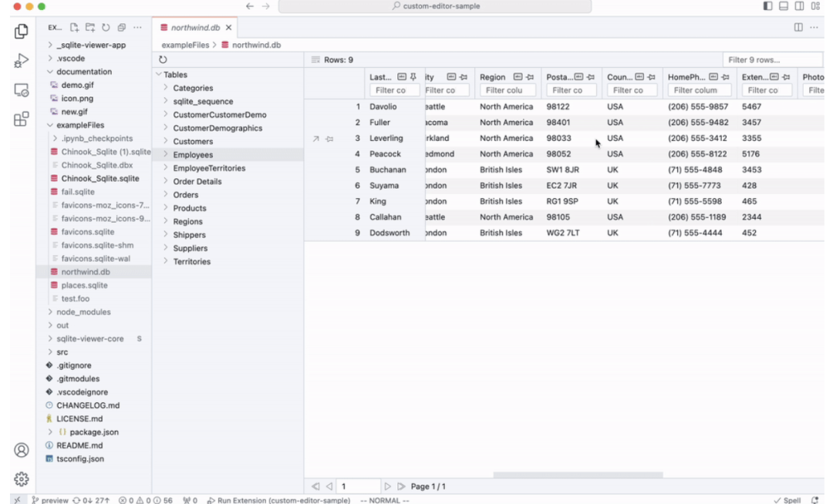833x504 pixels.
Task: Open the Explorer view in activity bar
Action: click(22, 32)
